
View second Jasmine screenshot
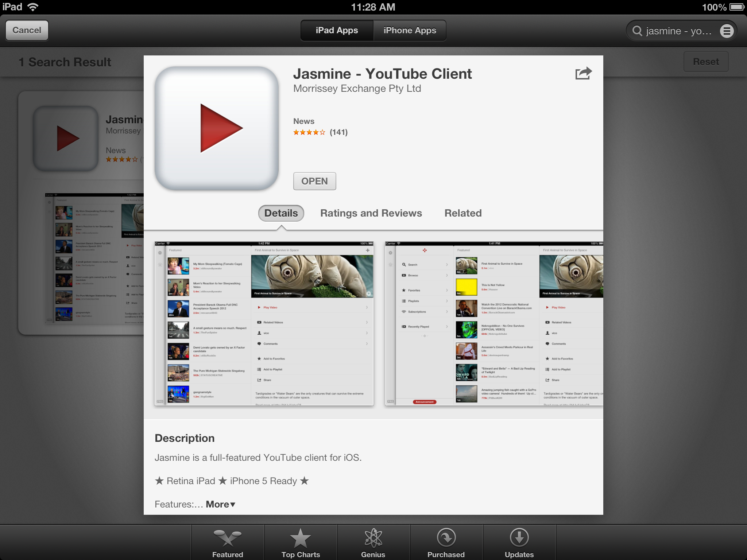(494, 323)
